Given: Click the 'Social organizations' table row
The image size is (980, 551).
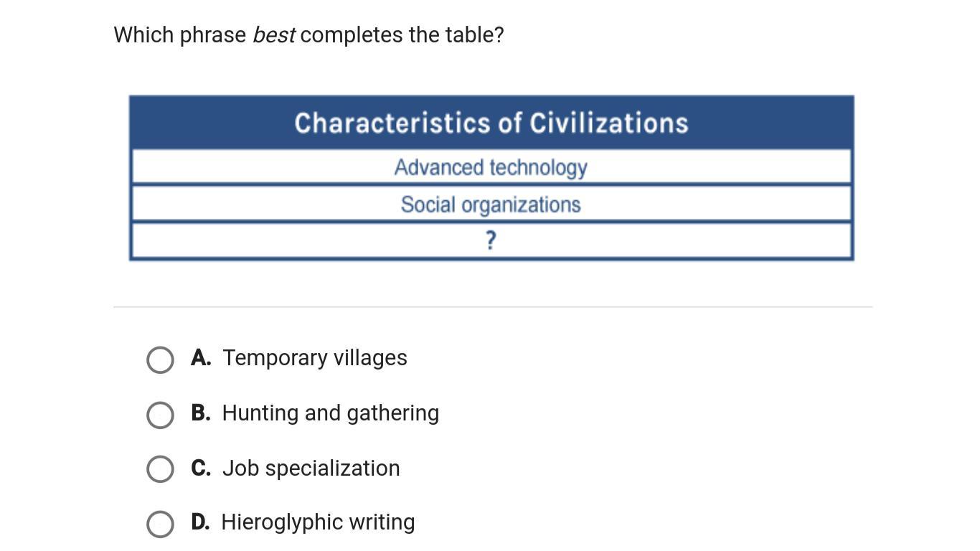Looking at the screenshot, I should pyautogui.click(x=491, y=204).
